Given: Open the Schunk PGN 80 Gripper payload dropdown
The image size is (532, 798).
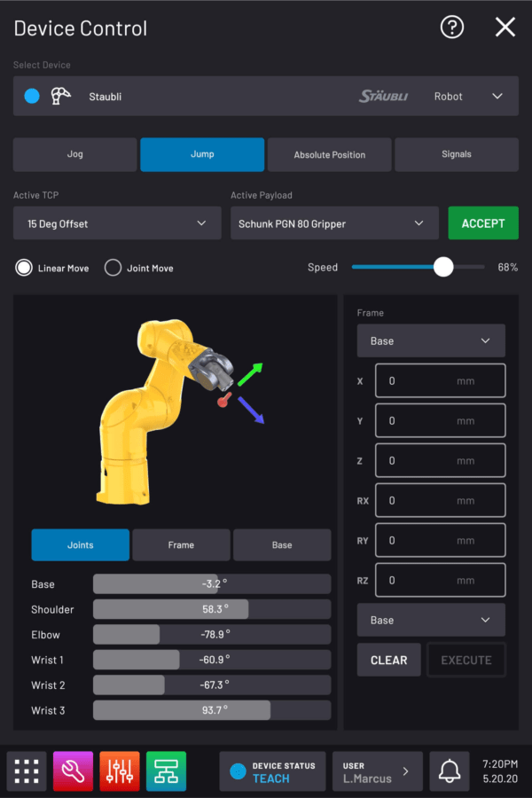Looking at the screenshot, I should click(x=334, y=223).
